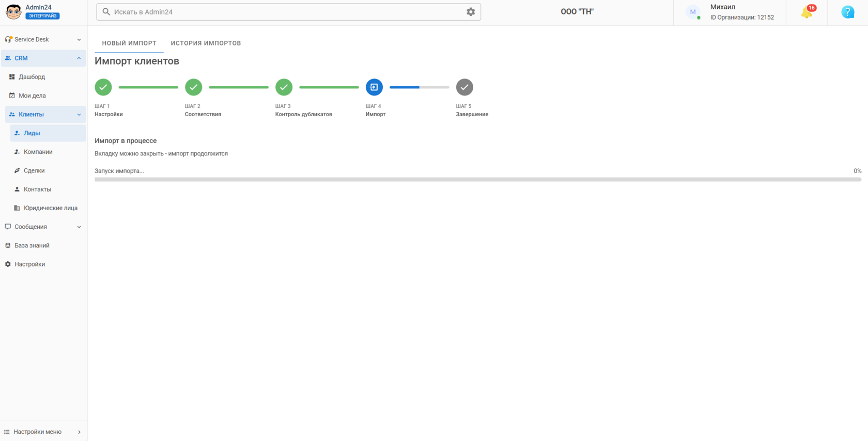
Task: Open search settings gear icon
Action: point(471,12)
